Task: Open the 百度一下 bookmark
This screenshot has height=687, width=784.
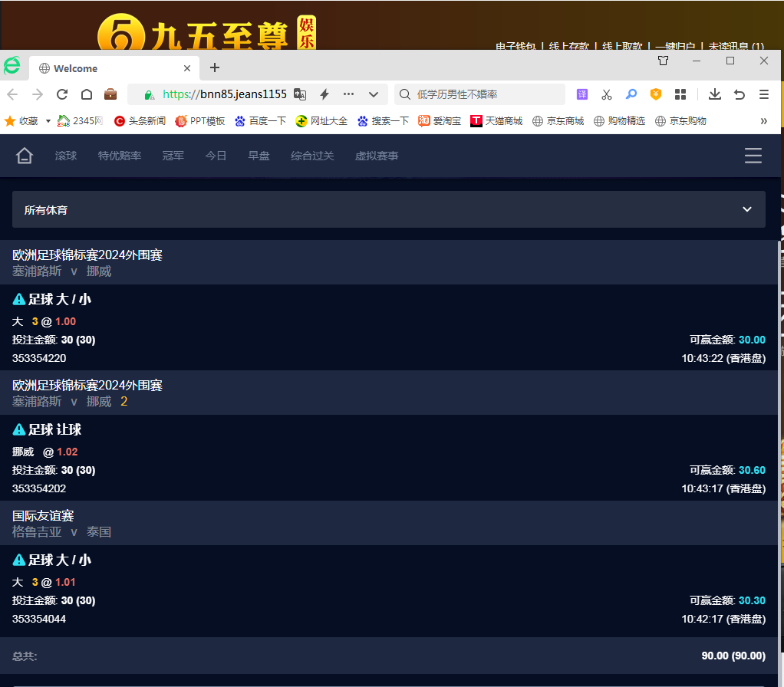Action: click(x=261, y=121)
